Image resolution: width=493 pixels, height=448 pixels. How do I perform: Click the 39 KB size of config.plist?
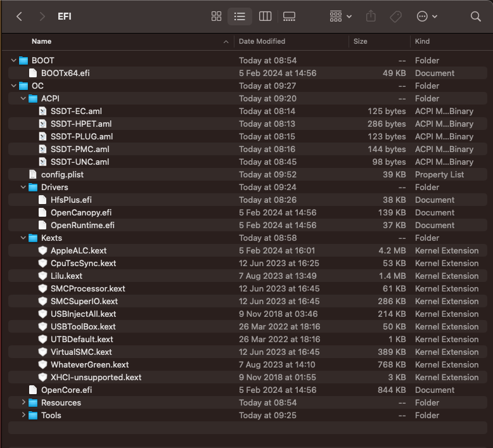point(394,174)
